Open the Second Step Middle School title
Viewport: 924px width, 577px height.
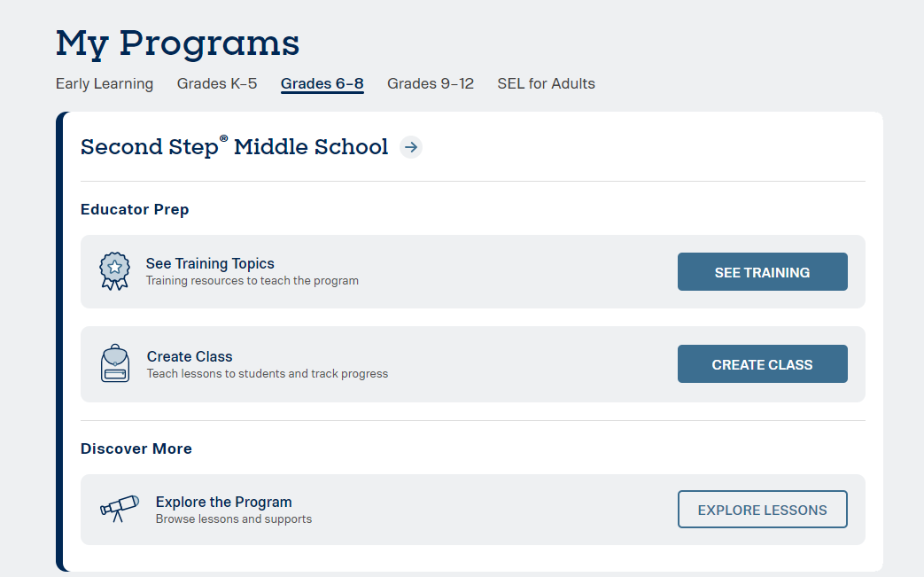(x=234, y=147)
